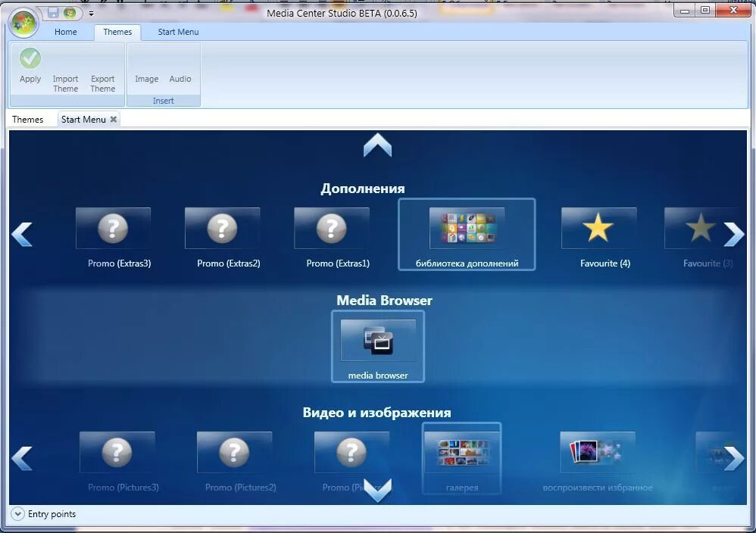Viewport: 756px width, 533px height.
Task: Open the quick access toolbar customize arrow
Action: coord(91,14)
